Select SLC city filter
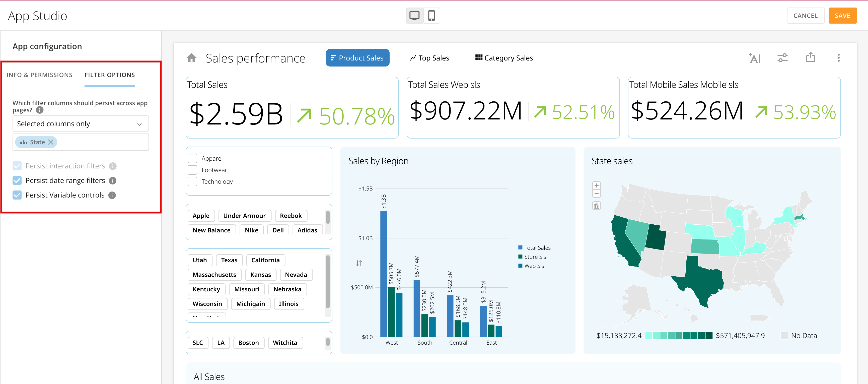 click(198, 343)
